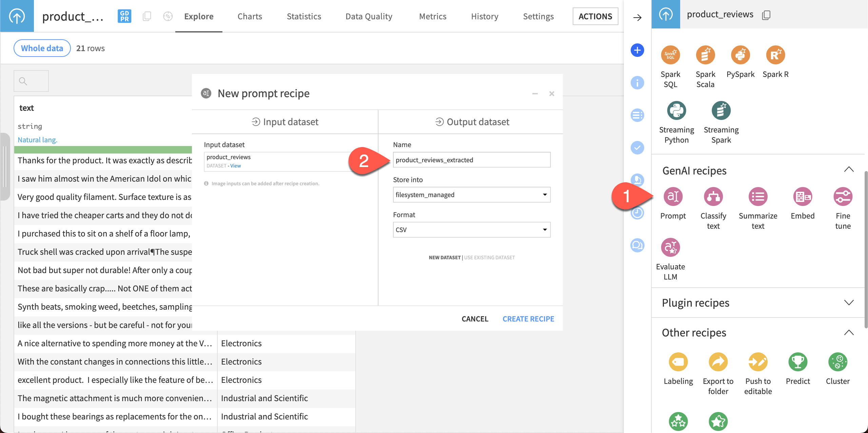Select the PySpark code recipe
Screen dimensions: 868x433
[740, 55]
